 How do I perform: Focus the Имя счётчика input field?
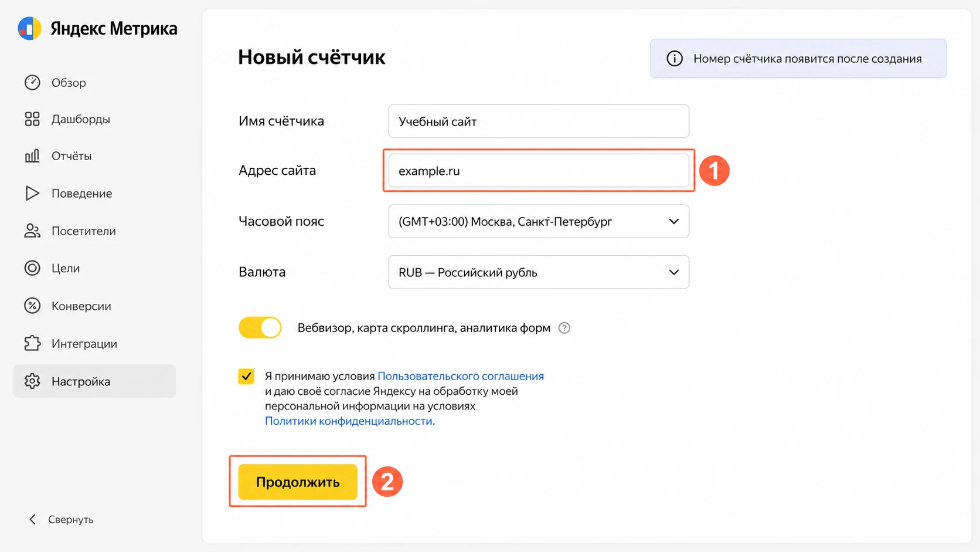(539, 121)
